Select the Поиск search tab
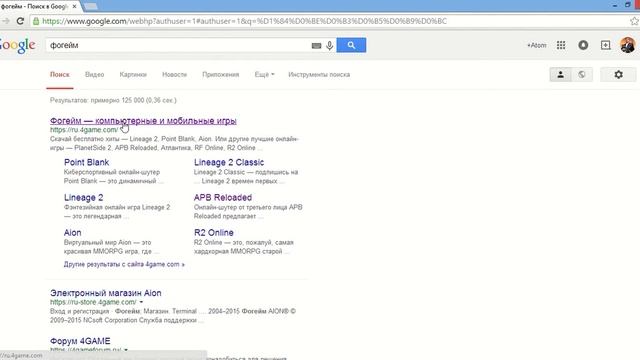 pos(60,75)
